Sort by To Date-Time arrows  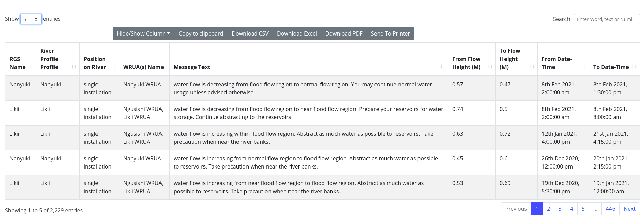click(634, 67)
